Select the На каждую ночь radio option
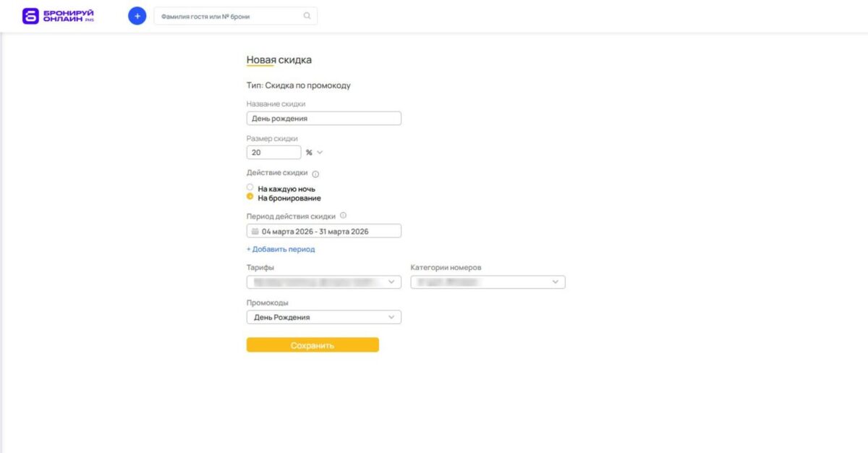The image size is (868, 453). 251,188
